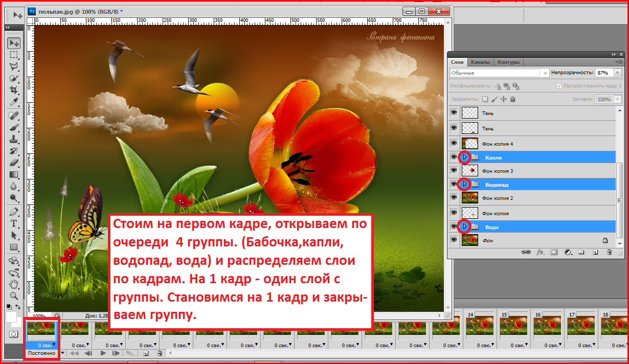
Task: Select the Hand tool
Action: click(14, 284)
